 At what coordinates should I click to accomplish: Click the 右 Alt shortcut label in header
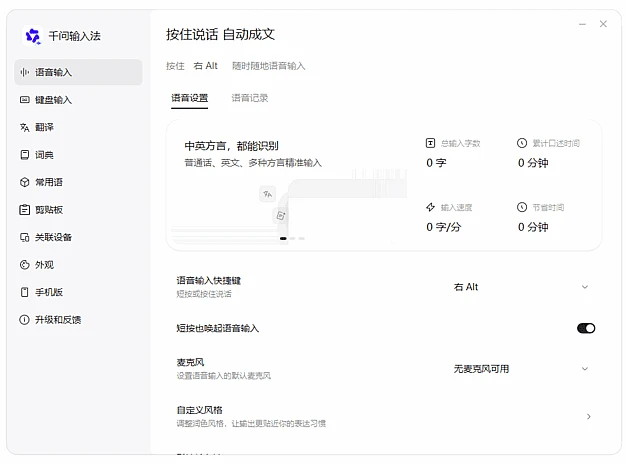coord(206,66)
